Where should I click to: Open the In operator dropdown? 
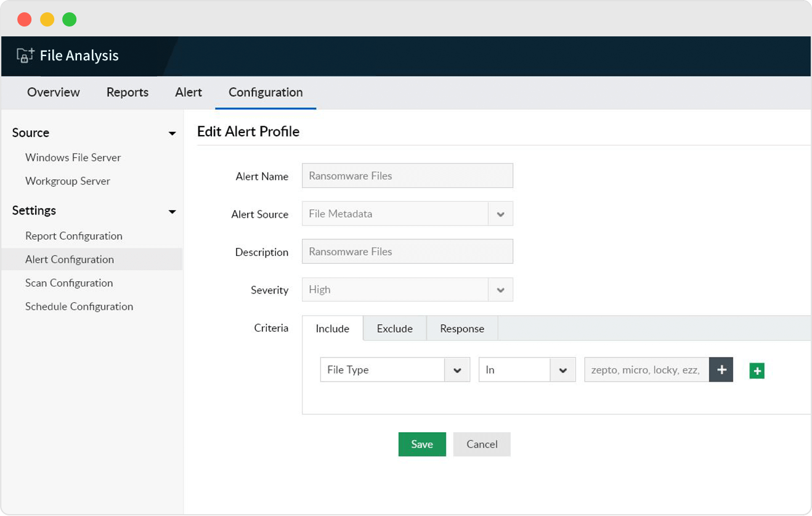pos(562,369)
